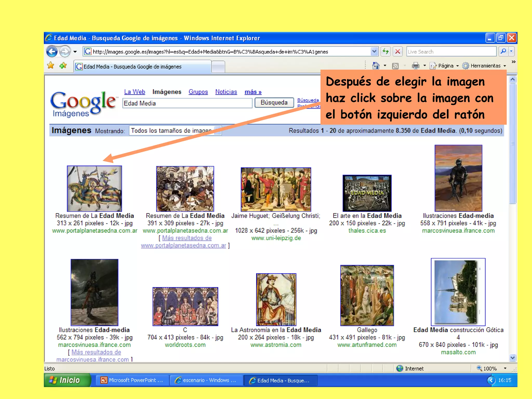The image size is (532, 399).
Task: Open the recent pages dropdown arrow
Action: pyautogui.click(x=75, y=52)
